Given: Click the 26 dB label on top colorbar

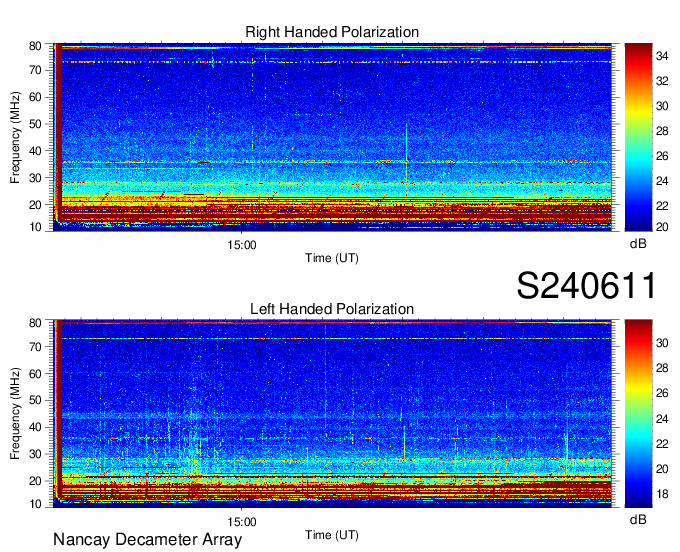Looking at the screenshot, I should click(x=662, y=156).
